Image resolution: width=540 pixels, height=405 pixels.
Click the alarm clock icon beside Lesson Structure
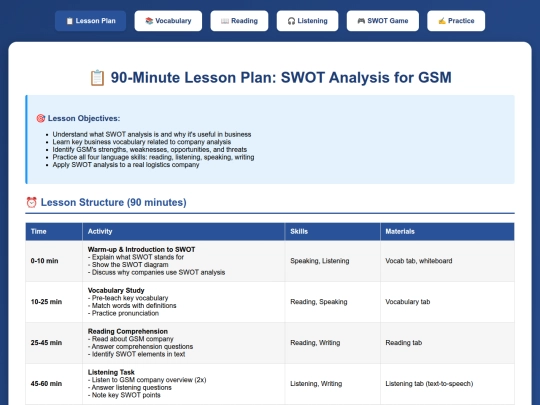point(31,202)
